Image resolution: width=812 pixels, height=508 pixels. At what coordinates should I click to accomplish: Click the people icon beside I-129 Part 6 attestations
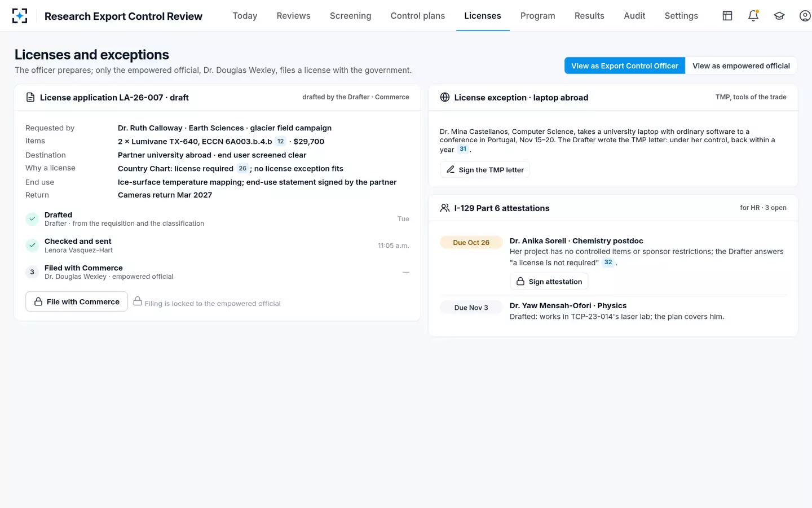[x=445, y=208]
